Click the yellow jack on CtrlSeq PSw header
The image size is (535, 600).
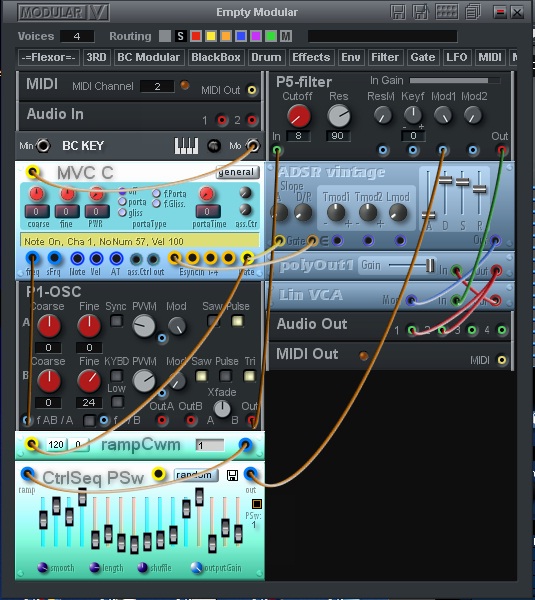pyautogui.click(x=158, y=474)
